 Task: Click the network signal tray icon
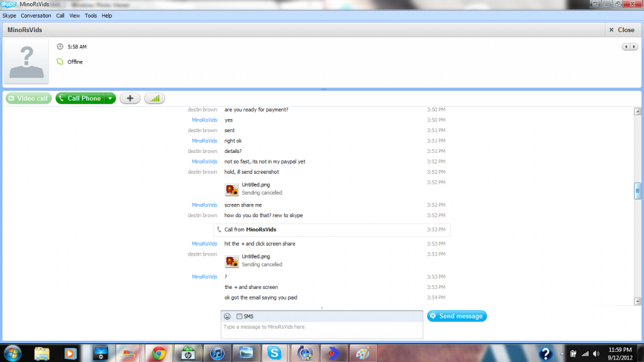[585, 354]
